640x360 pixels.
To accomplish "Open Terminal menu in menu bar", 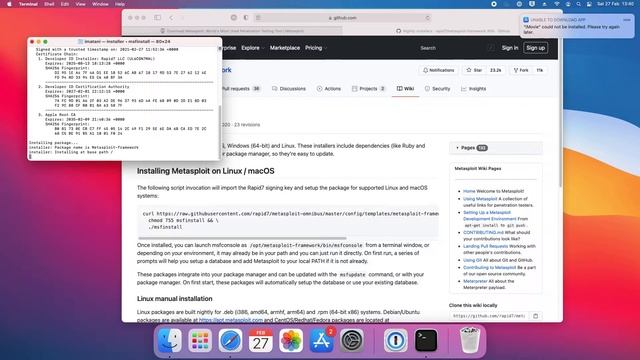I will pyautogui.click(x=28, y=4).
